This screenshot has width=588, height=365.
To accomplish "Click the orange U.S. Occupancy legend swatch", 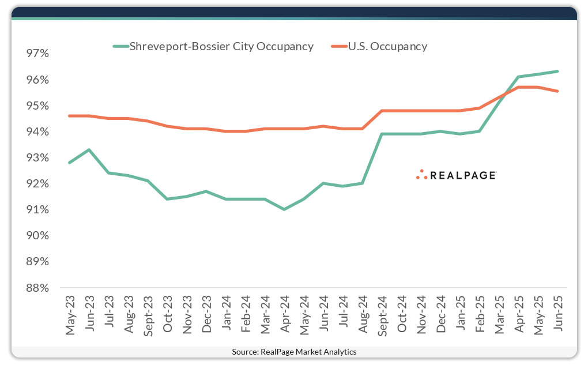I will pos(338,46).
